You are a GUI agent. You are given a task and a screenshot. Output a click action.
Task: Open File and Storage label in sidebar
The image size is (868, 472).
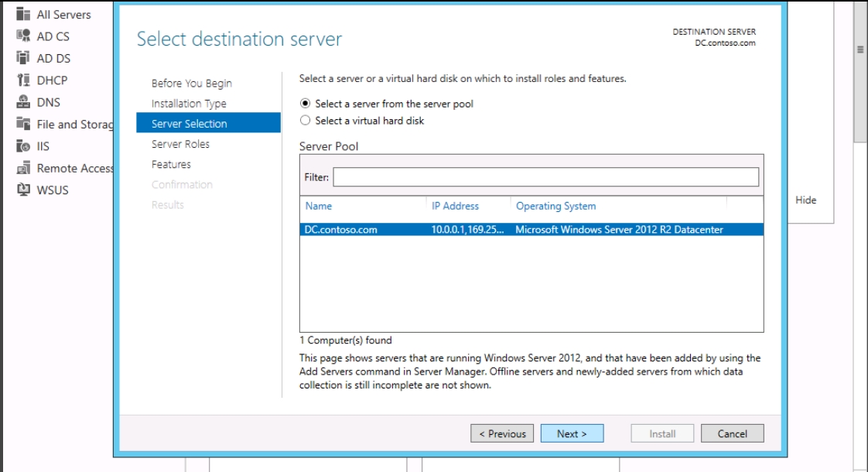(x=75, y=124)
